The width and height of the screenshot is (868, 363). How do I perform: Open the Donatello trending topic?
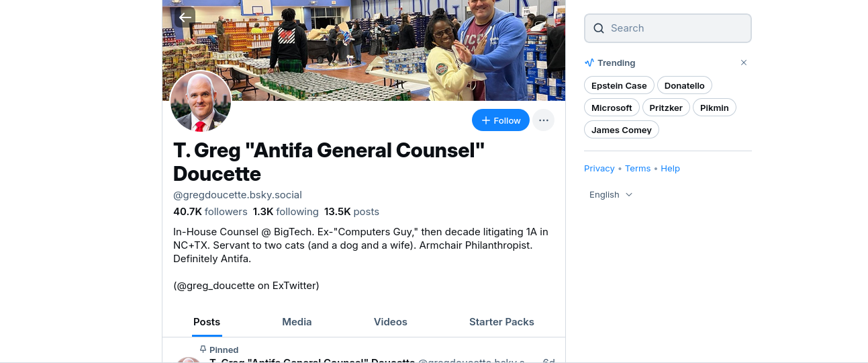click(x=685, y=85)
